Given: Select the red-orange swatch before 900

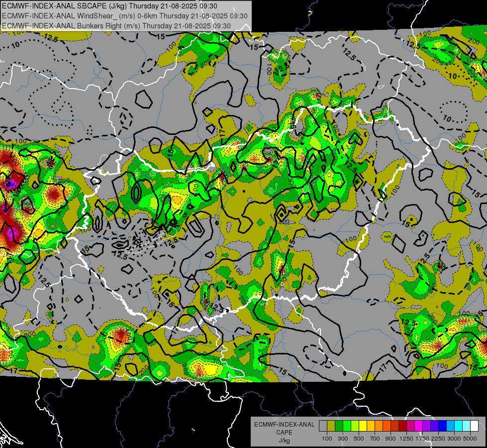Looking at the screenshot, I should (387, 426).
